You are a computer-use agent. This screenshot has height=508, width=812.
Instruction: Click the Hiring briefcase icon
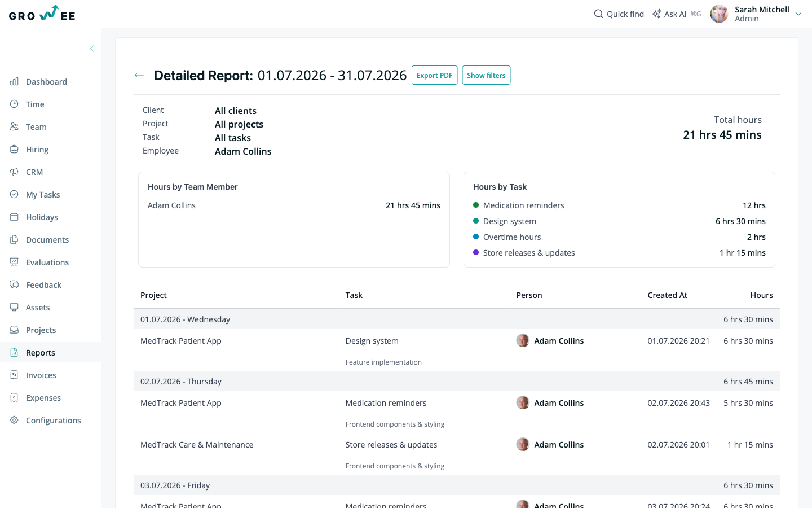pos(14,150)
